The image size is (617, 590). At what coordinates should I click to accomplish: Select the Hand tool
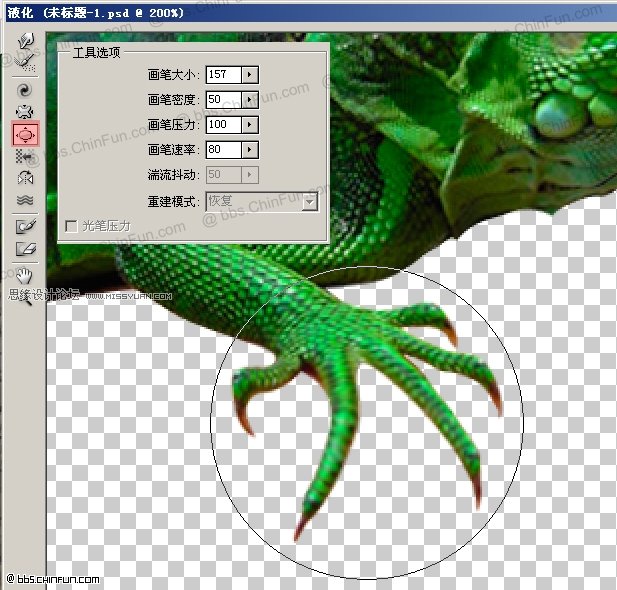pyautogui.click(x=24, y=276)
